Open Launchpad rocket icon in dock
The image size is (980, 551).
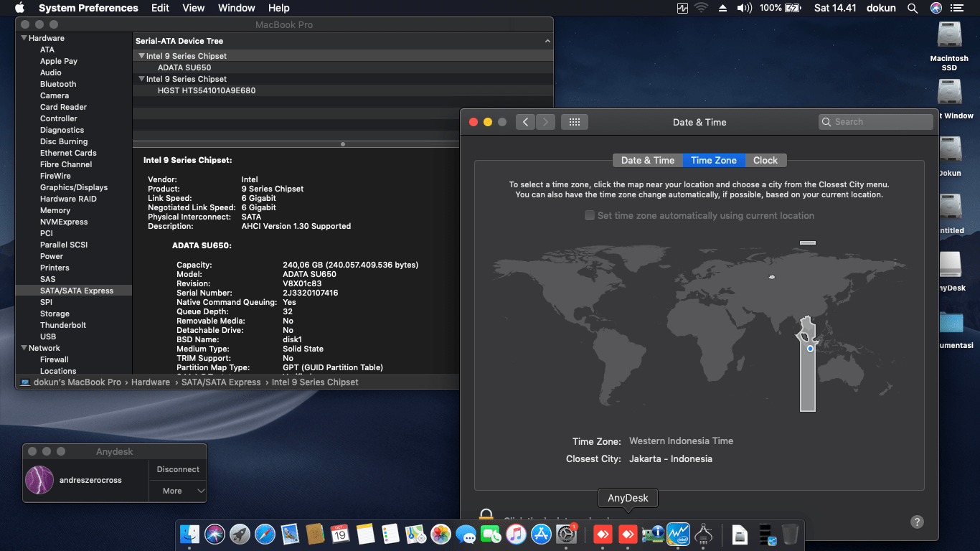click(240, 534)
